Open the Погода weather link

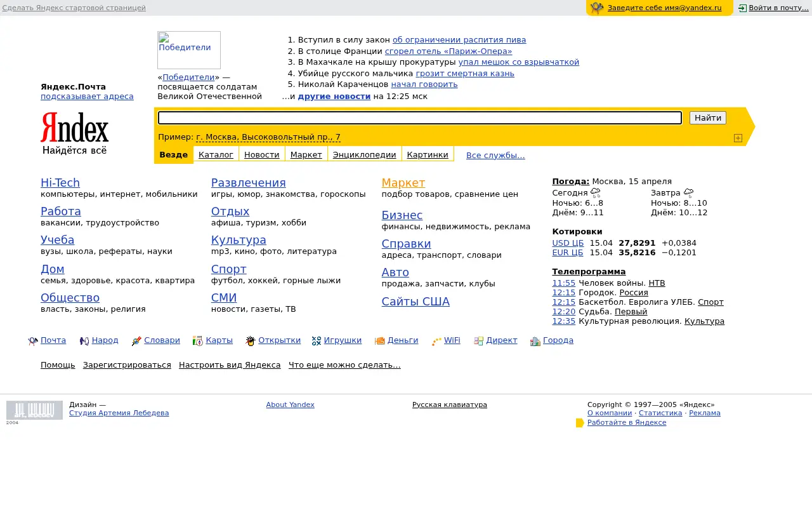571,182
